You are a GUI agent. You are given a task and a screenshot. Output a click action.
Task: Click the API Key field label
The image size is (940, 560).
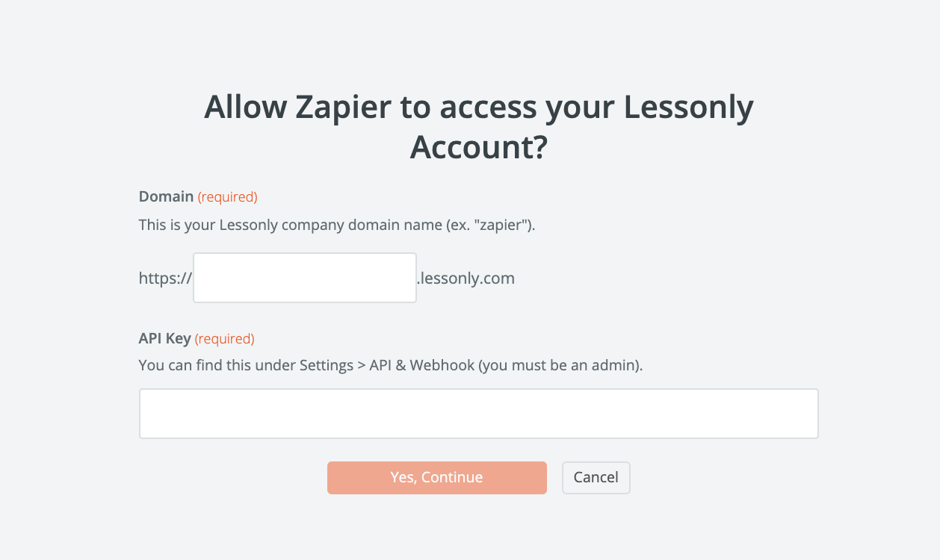[165, 339]
